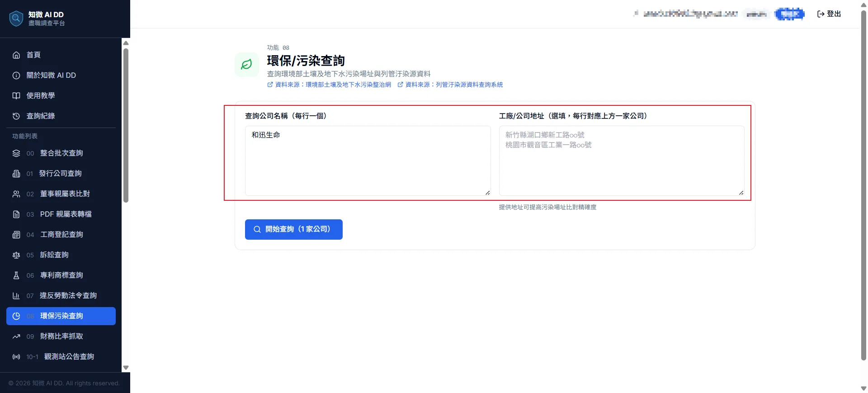Click the bar chart icon beside 違反勞動法令查詢
Viewport: 868px width, 393px height.
pyautogui.click(x=16, y=296)
